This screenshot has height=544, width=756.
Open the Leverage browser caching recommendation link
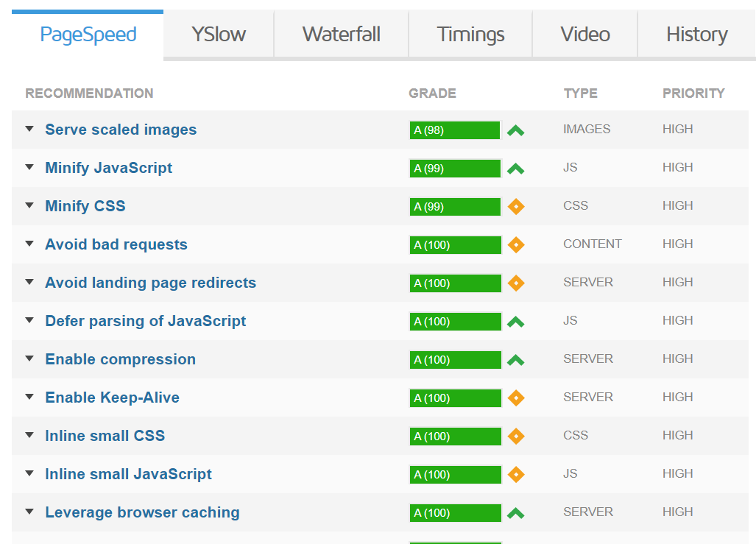click(x=142, y=512)
